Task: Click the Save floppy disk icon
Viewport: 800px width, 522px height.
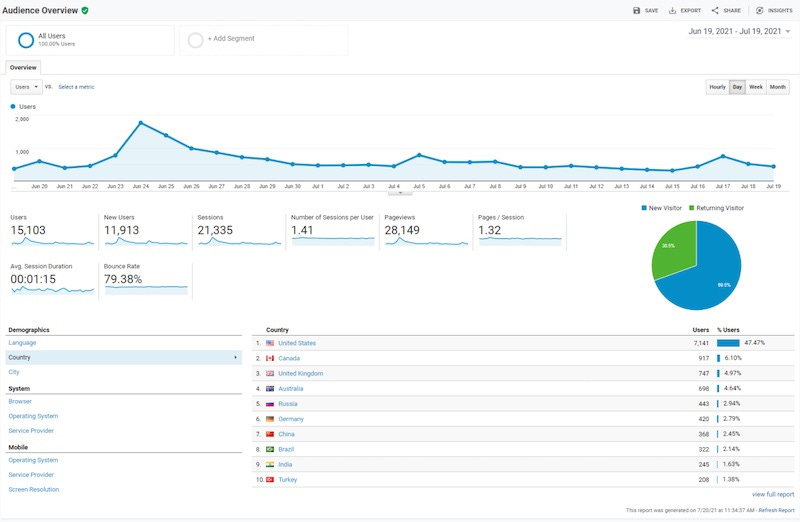Action: (636, 10)
